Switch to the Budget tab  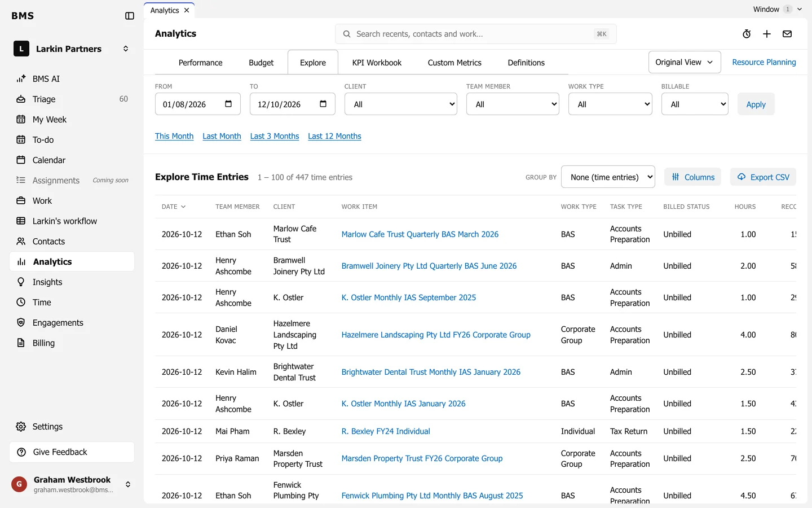pos(261,63)
